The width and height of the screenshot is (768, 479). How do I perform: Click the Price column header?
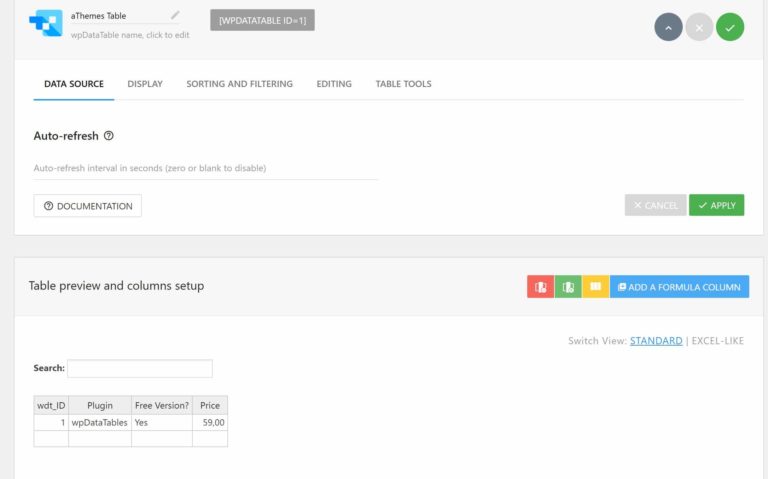[x=210, y=405]
